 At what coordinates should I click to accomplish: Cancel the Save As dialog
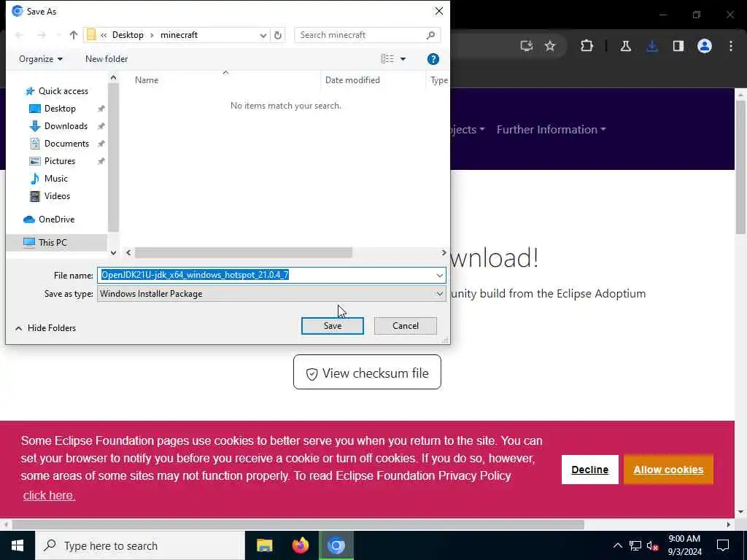pyautogui.click(x=406, y=326)
